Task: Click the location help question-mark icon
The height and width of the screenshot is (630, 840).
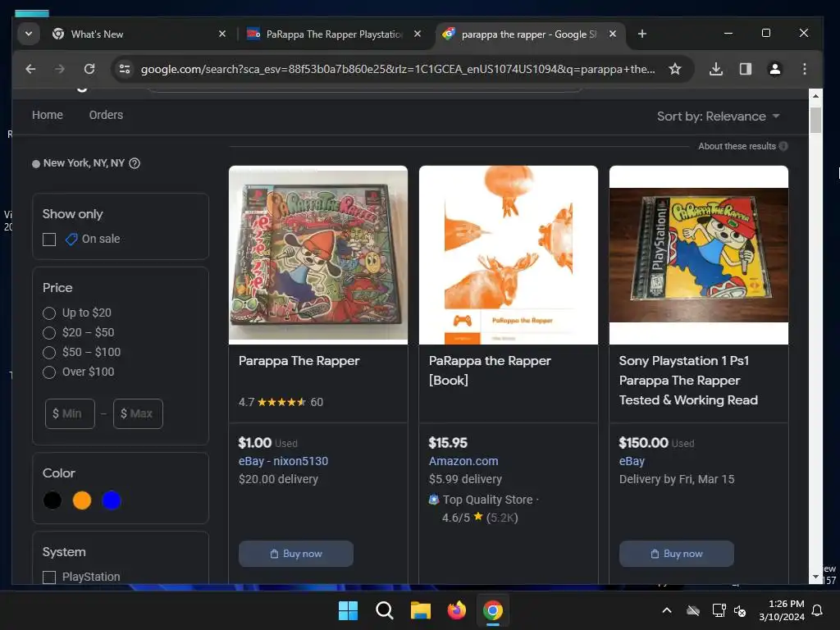Action: tap(135, 163)
